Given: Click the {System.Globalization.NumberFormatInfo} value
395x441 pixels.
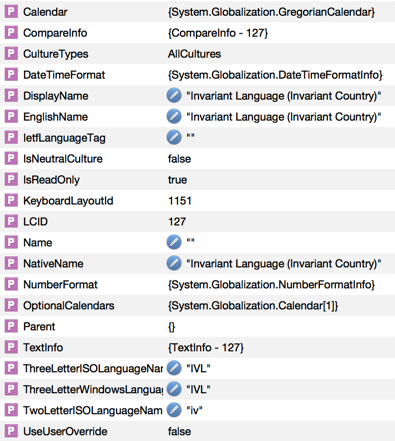Looking at the screenshot, I should [x=271, y=285].
